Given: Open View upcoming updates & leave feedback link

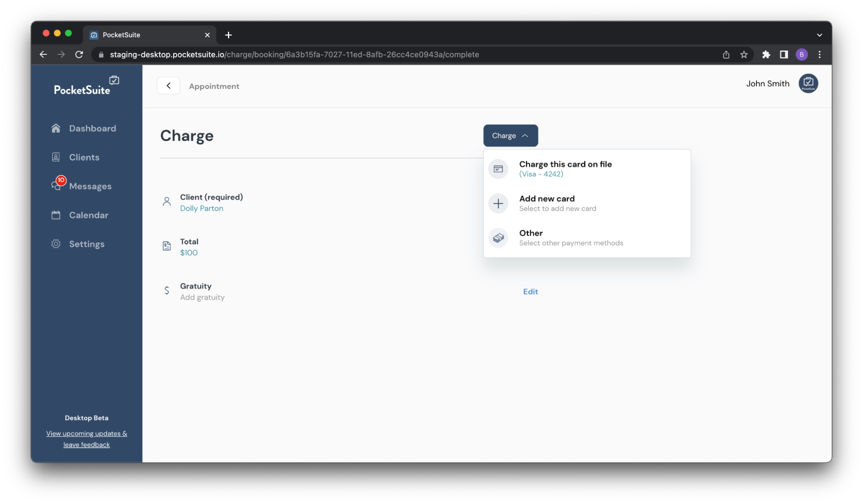Looking at the screenshot, I should [86, 439].
